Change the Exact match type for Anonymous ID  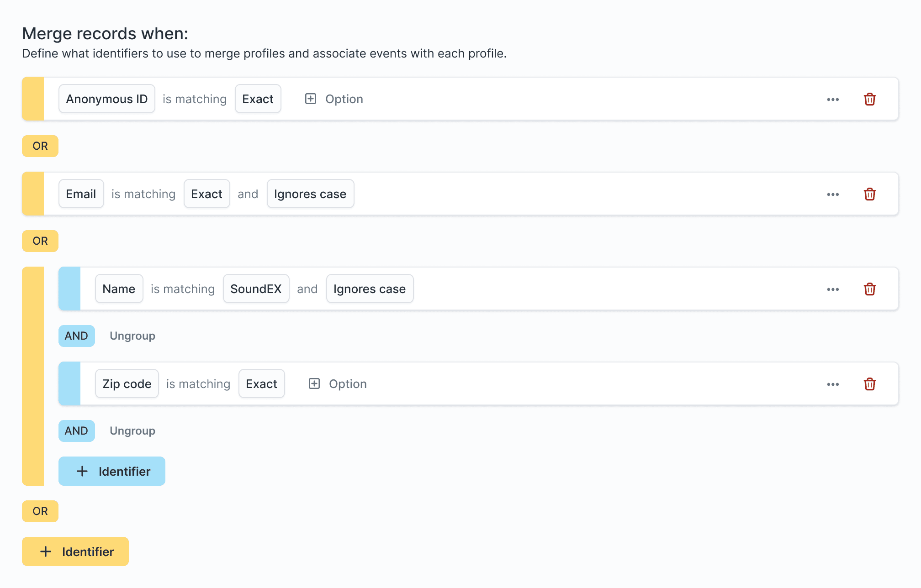click(x=258, y=99)
